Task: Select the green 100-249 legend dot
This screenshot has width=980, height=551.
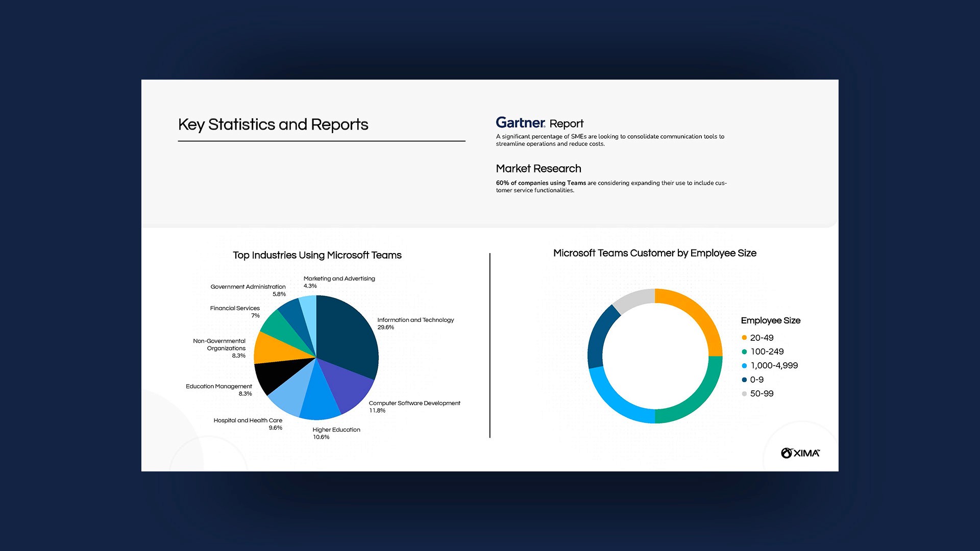Action: tap(744, 352)
